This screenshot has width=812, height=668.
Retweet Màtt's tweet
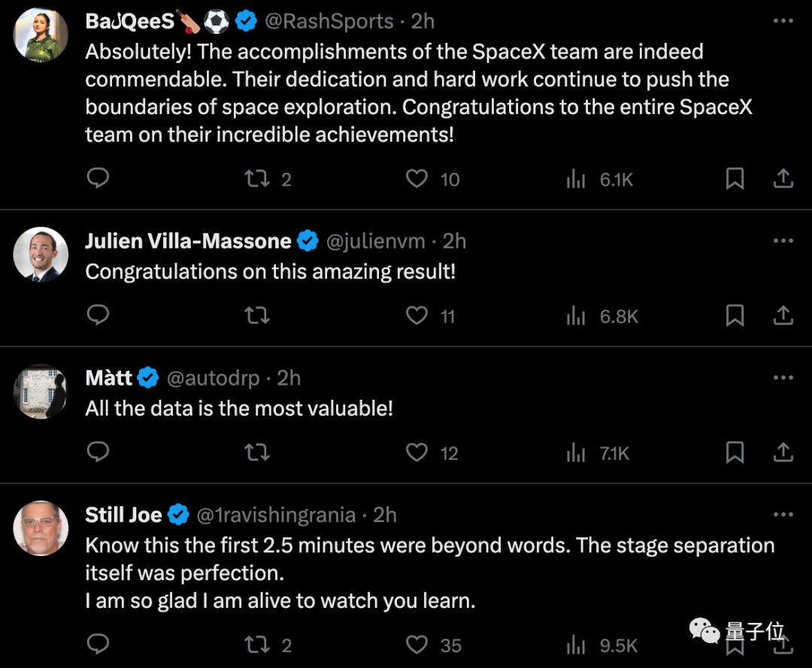(257, 453)
